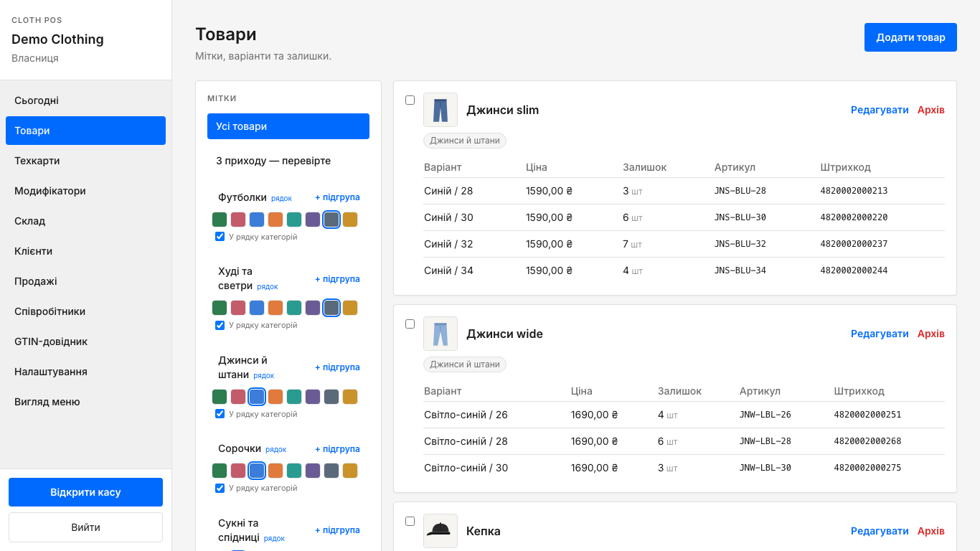This screenshot has width=980, height=551.
Task: Pick the pink swatch for Худі та светри
Action: tap(238, 308)
